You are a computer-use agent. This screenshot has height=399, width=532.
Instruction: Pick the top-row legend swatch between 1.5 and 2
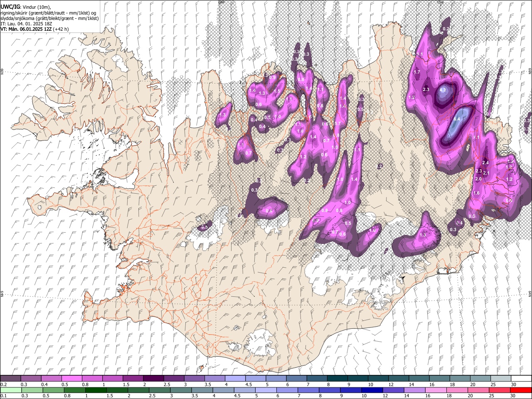(133, 379)
